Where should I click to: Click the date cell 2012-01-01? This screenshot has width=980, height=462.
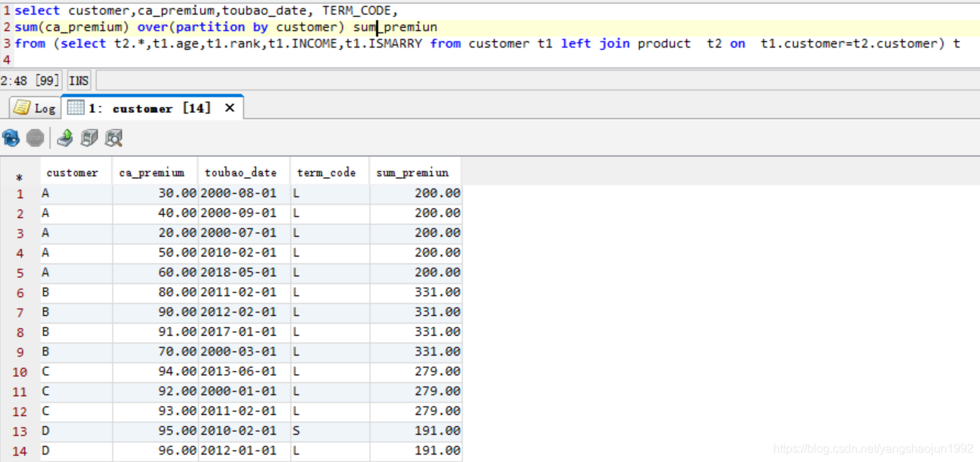(x=244, y=451)
